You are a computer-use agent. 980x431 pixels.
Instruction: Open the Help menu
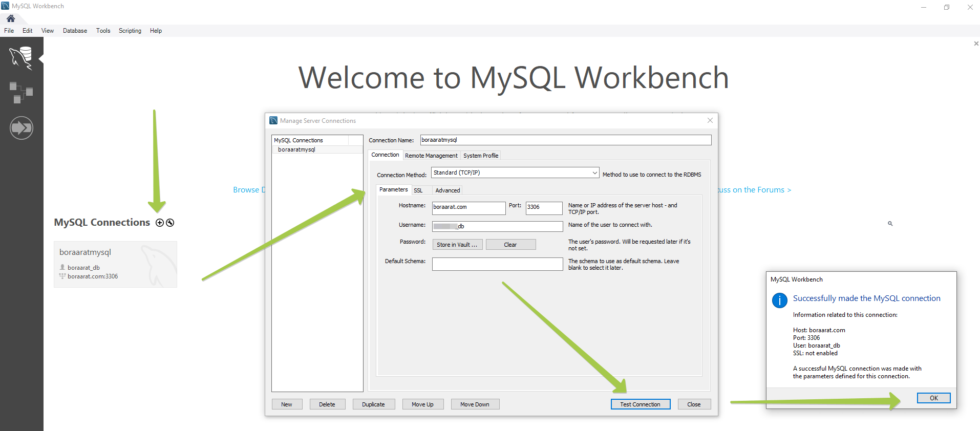click(156, 31)
